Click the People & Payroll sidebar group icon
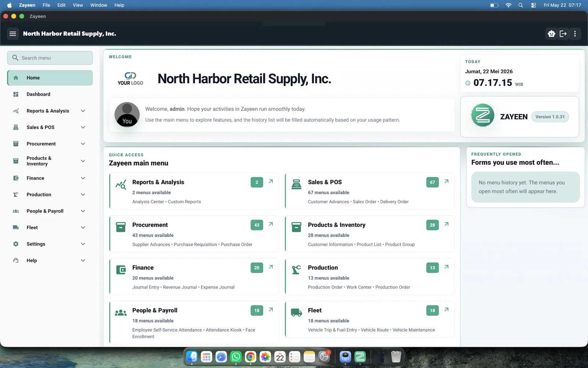 coord(16,211)
